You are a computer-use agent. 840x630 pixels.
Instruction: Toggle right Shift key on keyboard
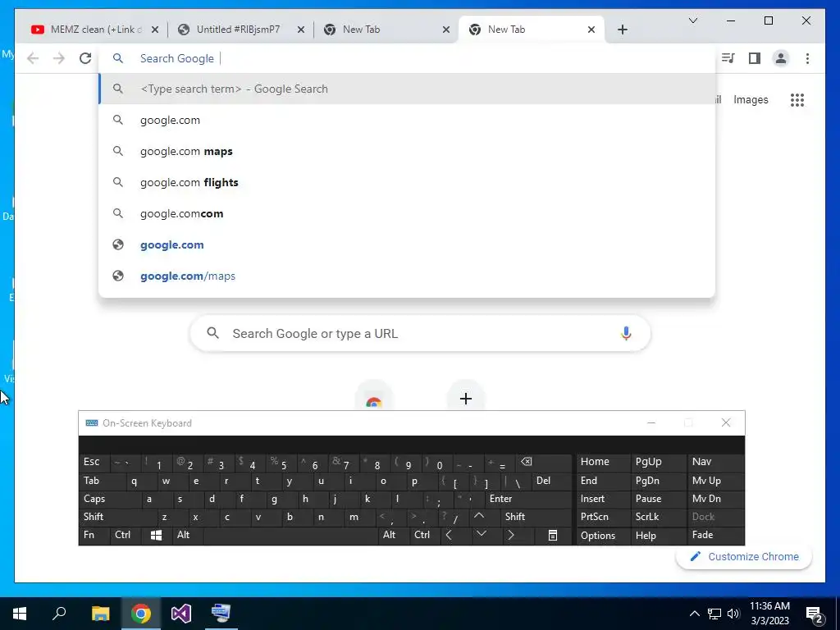click(536, 517)
